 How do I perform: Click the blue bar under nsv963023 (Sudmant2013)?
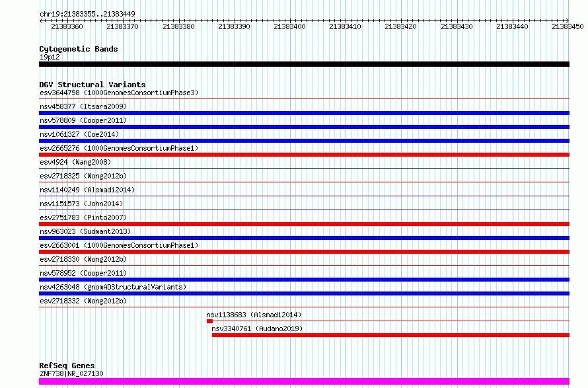[304, 238]
